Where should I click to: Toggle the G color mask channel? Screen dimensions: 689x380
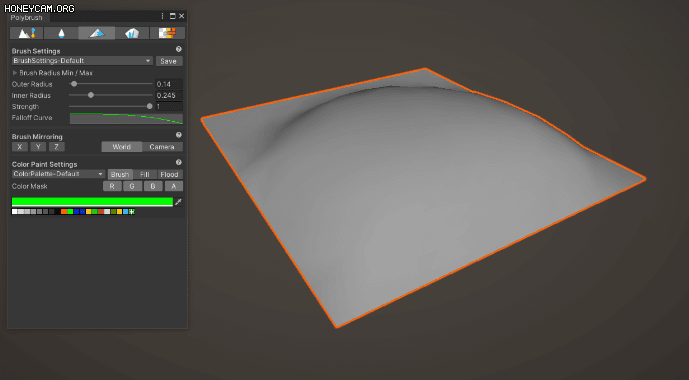(x=132, y=186)
